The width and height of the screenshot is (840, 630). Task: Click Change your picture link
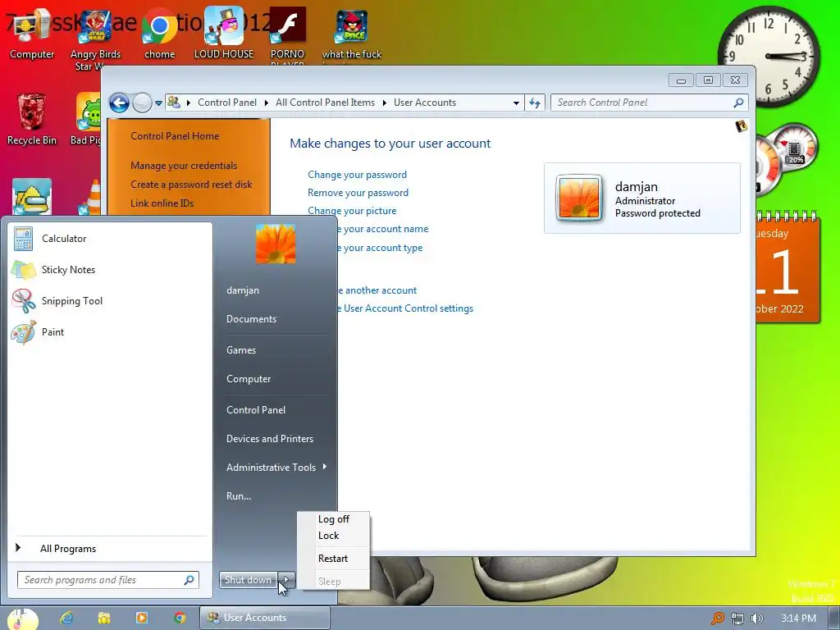[x=352, y=211]
